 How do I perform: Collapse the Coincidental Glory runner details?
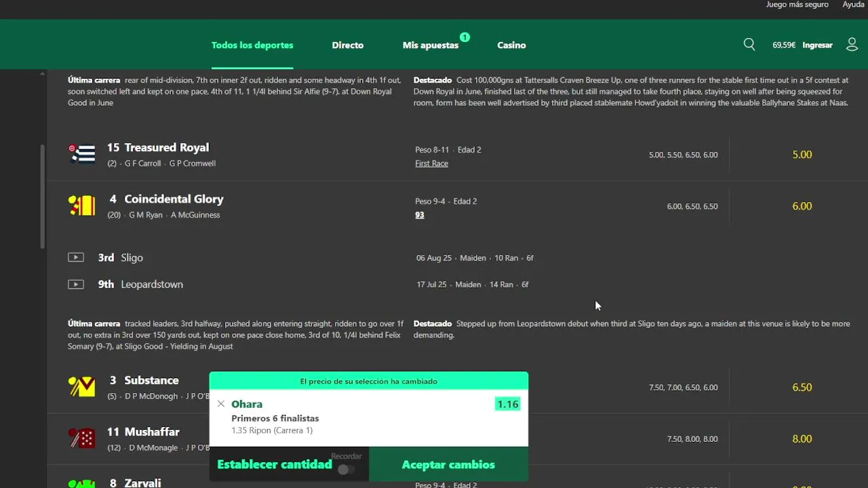174,199
